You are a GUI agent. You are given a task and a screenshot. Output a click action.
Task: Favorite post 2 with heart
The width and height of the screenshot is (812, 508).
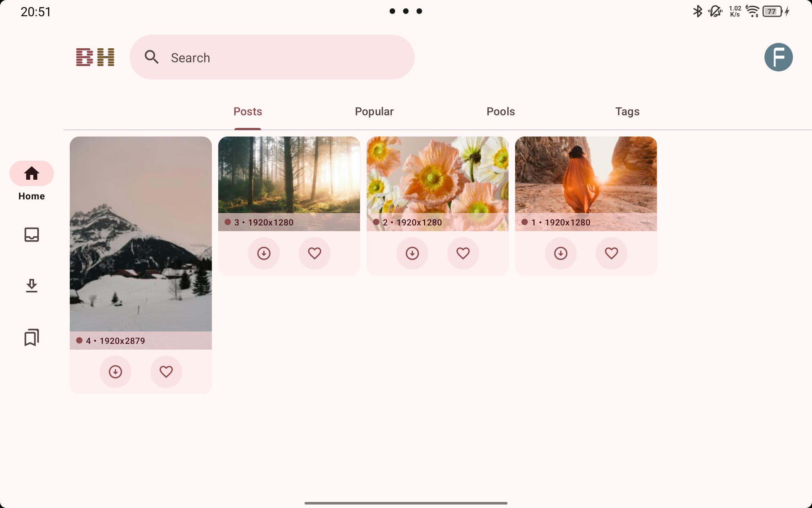tap(463, 253)
